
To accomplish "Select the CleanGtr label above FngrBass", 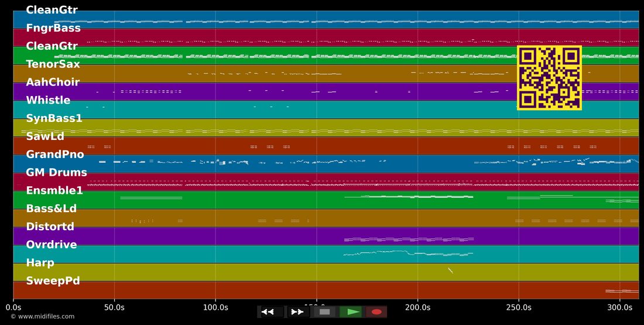I will point(52,10).
